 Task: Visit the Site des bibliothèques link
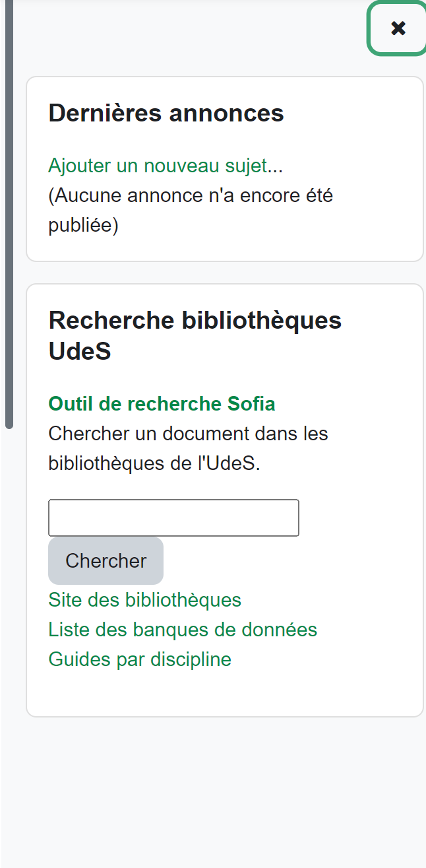click(144, 600)
